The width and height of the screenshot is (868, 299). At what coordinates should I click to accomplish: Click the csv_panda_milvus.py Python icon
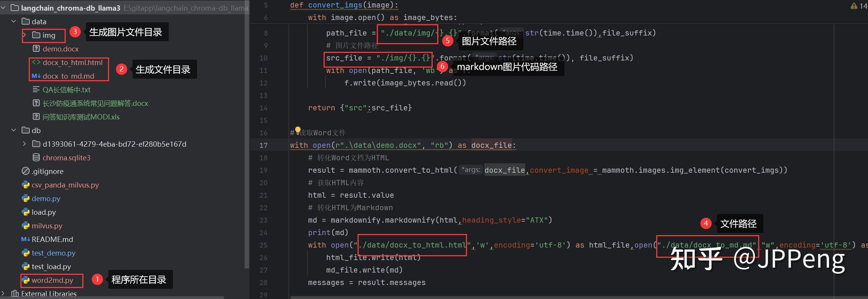tap(26, 184)
